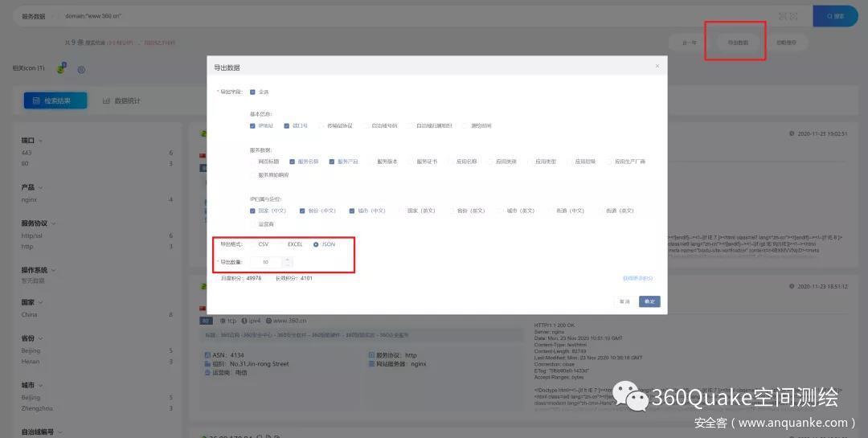Toggle the 全选 checkbox
Viewport: 868px width, 438px height.
(253, 92)
